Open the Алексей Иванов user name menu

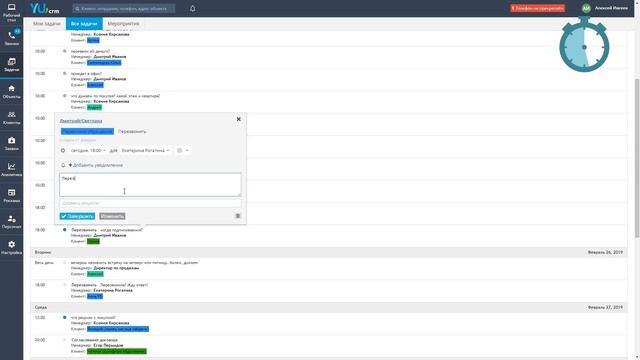[611, 8]
